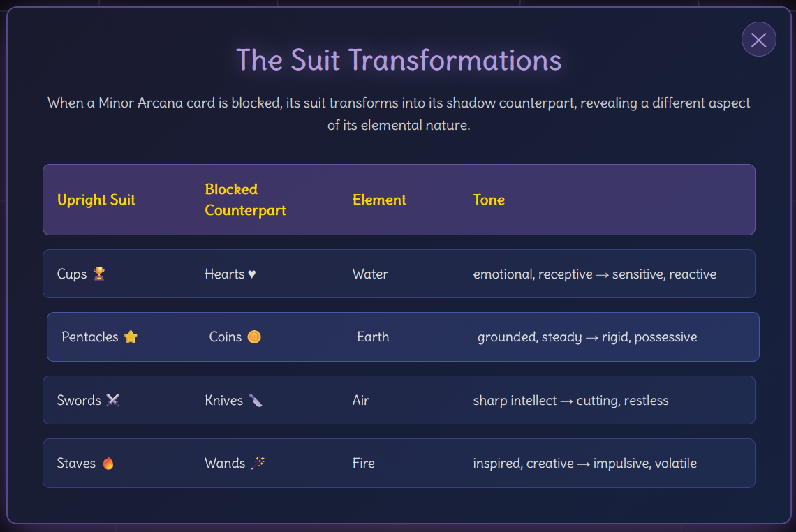Click the star icon beside Pentacles
The width and height of the screenshot is (796, 532).
point(130,337)
